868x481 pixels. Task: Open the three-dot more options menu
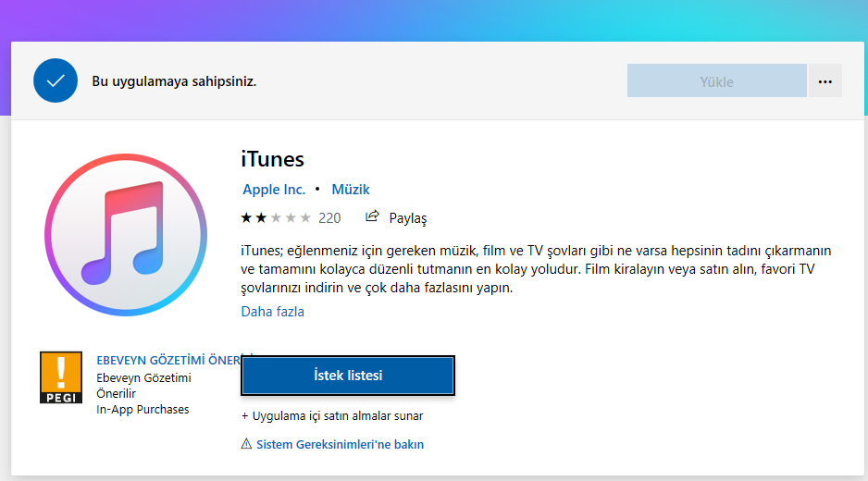tap(825, 80)
